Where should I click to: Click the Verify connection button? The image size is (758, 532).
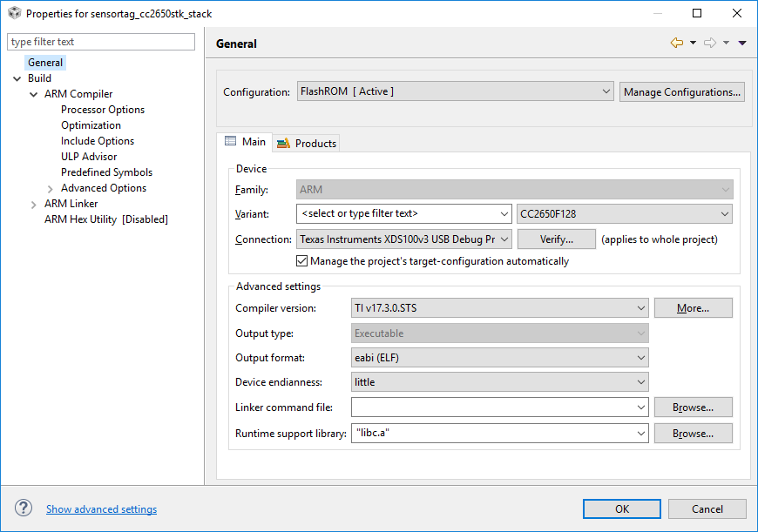(557, 239)
